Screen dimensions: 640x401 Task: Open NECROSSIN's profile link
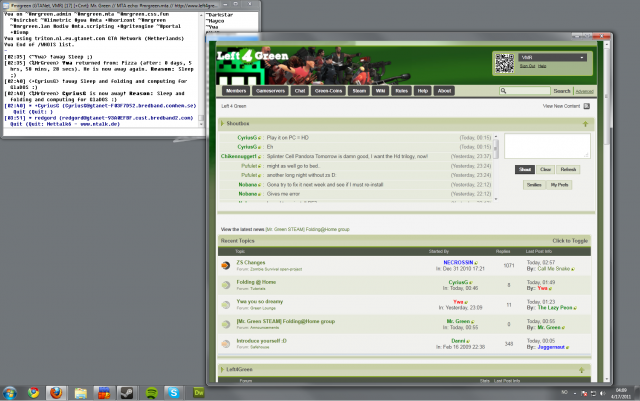[458, 263]
